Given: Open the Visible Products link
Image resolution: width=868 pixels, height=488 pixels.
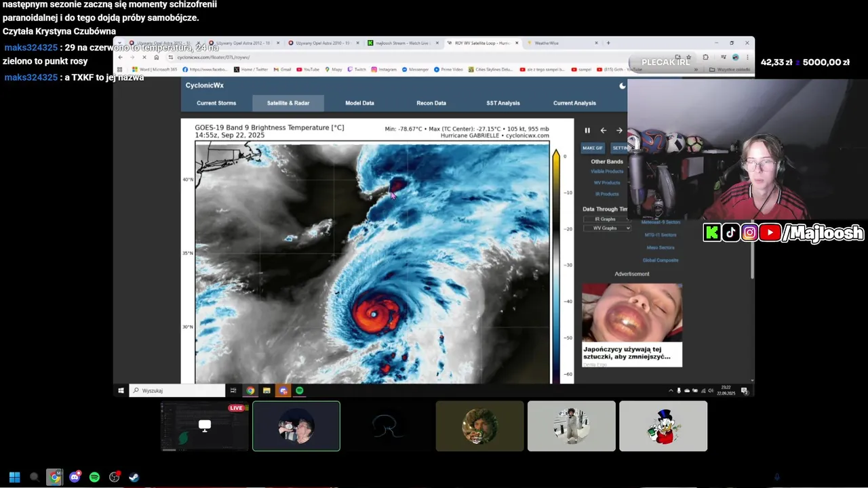Looking at the screenshot, I should (607, 171).
